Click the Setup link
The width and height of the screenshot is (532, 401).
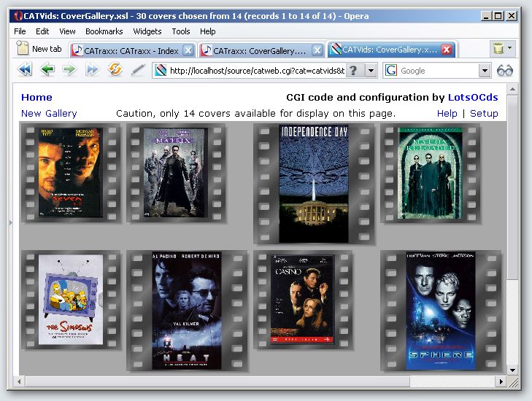click(x=484, y=113)
